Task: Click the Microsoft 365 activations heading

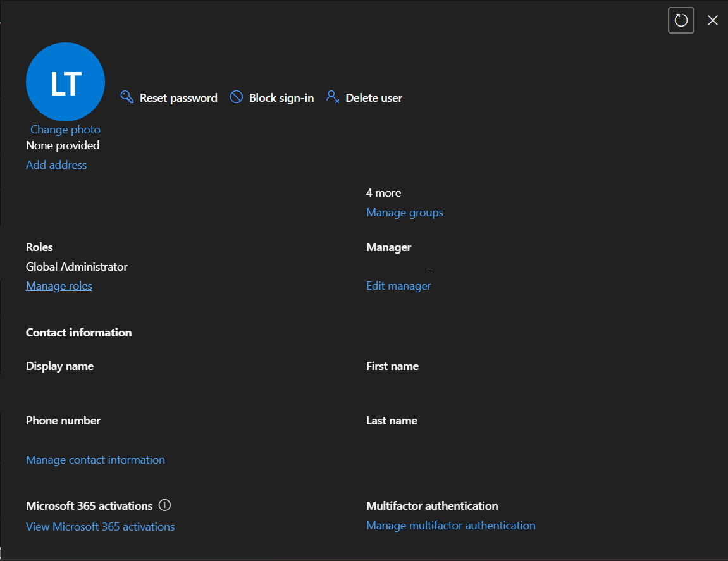Action: coord(89,506)
